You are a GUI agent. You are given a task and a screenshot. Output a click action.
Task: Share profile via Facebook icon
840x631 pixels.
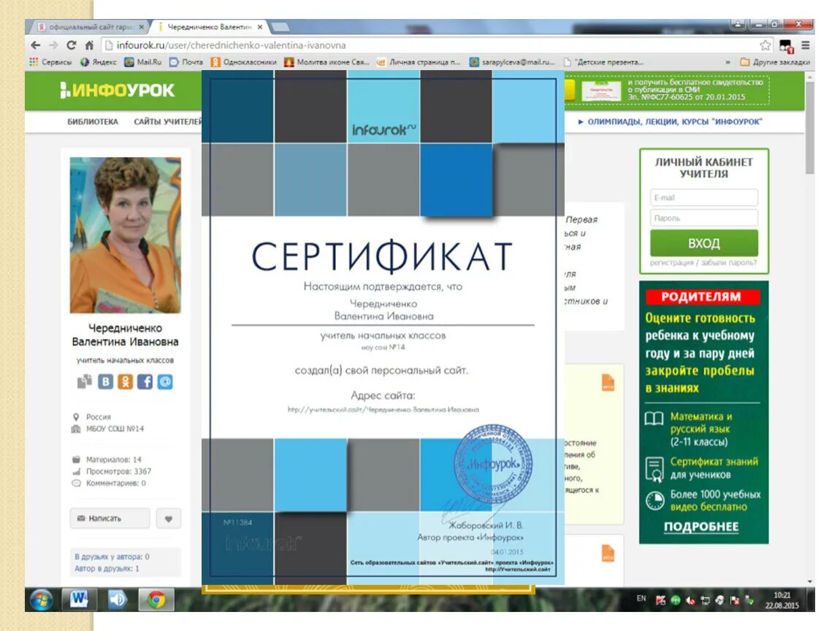click(x=145, y=381)
